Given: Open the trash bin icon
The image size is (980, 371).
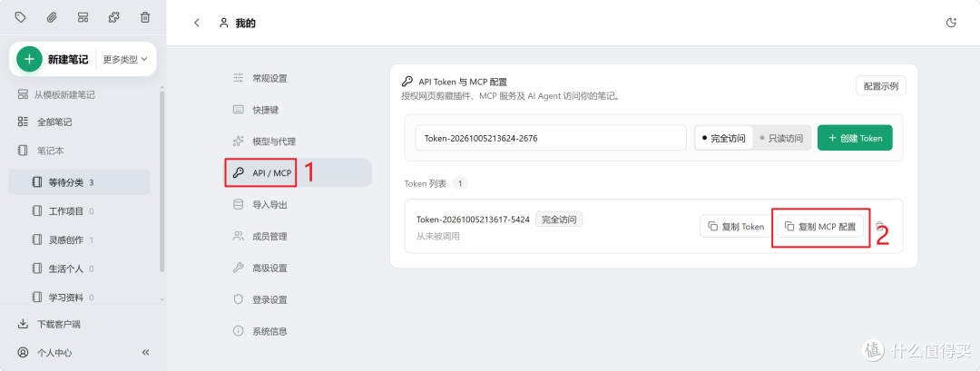Looking at the screenshot, I should click(145, 17).
